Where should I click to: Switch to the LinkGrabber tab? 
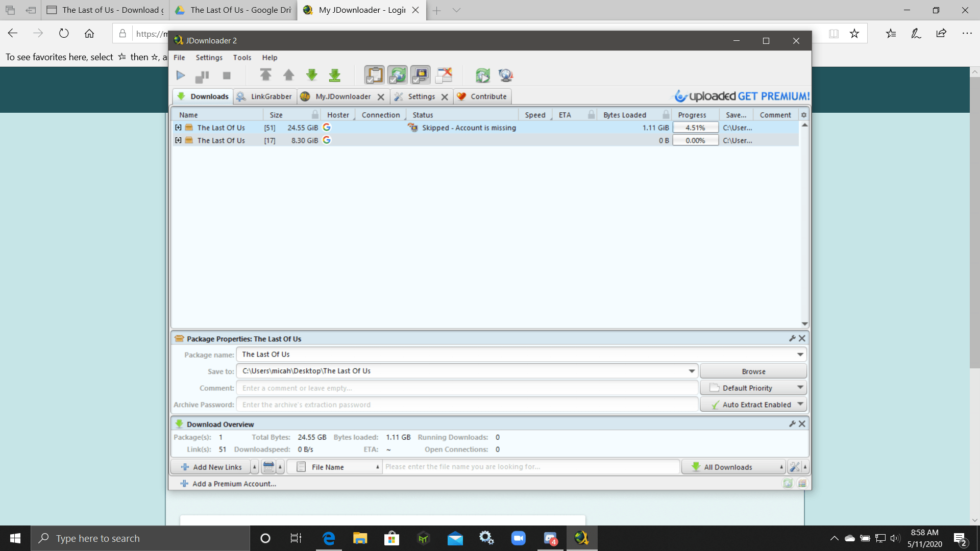tap(265, 96)
